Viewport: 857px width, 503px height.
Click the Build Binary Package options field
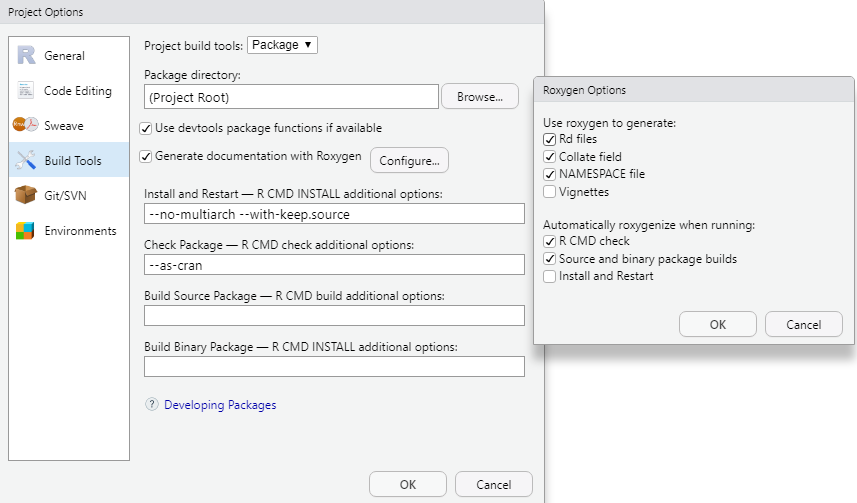click(x=334, y=366)
